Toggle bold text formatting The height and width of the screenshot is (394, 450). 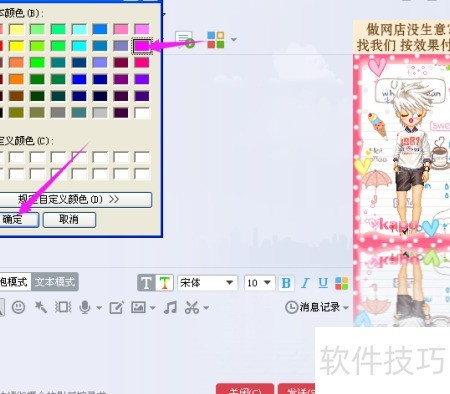pyautogui.click(x=286, y=283)
